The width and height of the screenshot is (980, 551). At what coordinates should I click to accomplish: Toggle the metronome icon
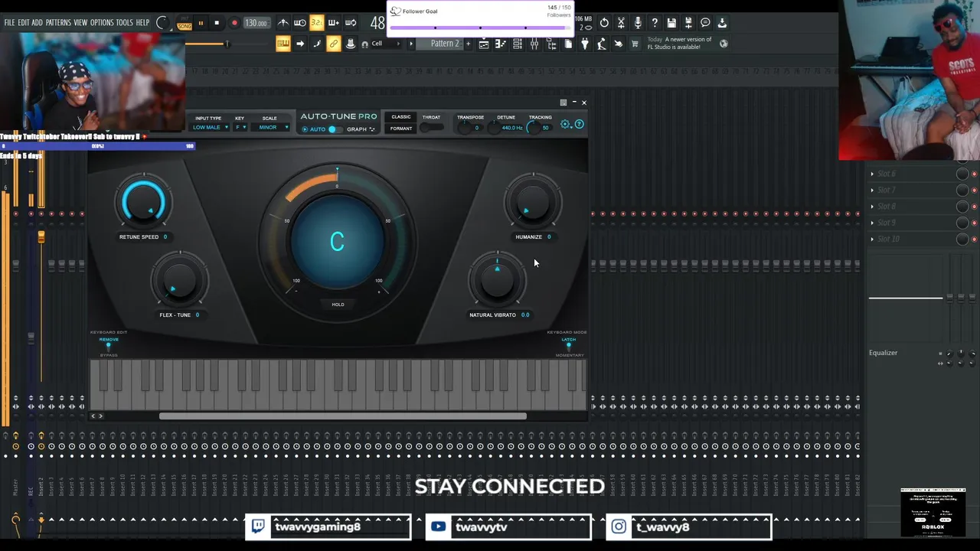283,23
